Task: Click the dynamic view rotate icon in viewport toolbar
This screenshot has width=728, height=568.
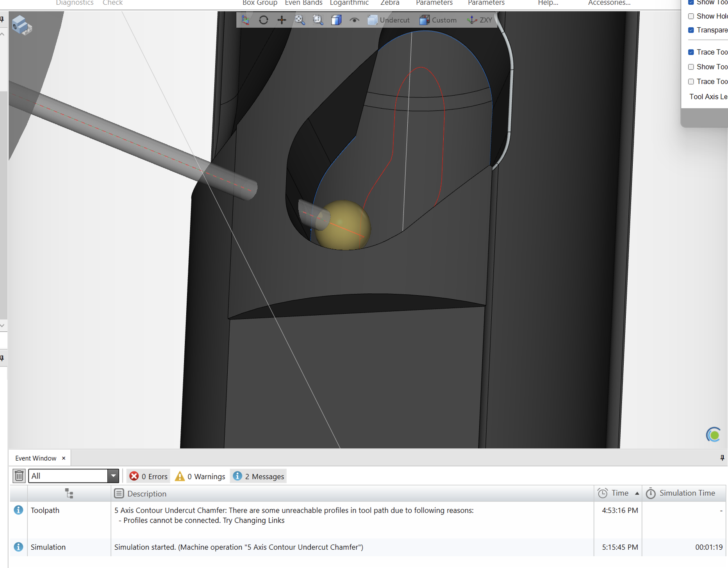Action: point(246,20)
